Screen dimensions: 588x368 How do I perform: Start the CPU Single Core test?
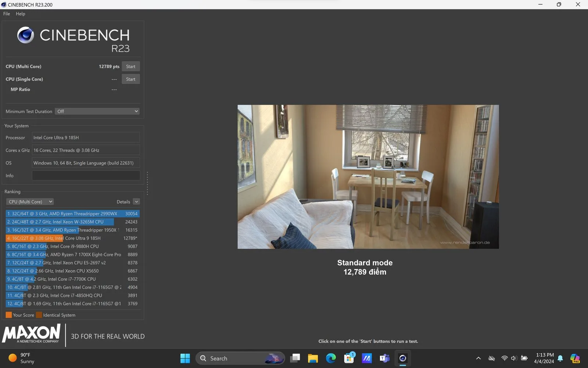click(130, 79)
